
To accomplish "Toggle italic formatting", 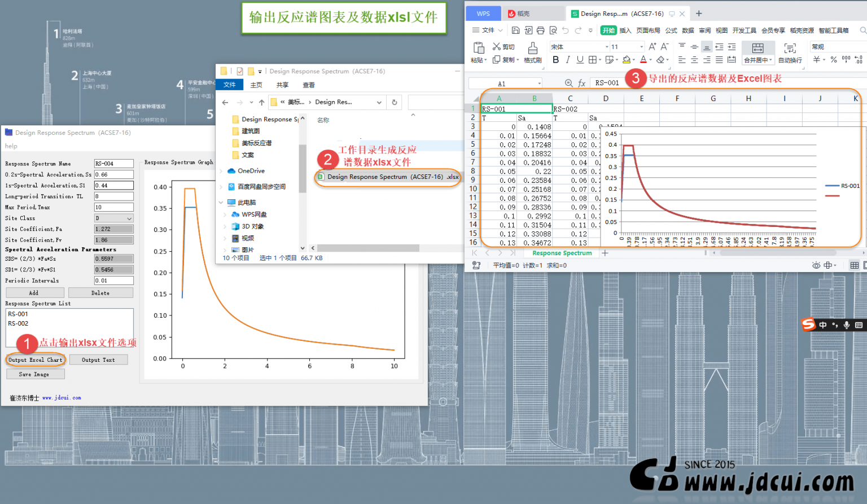I will tap(567, 58).
